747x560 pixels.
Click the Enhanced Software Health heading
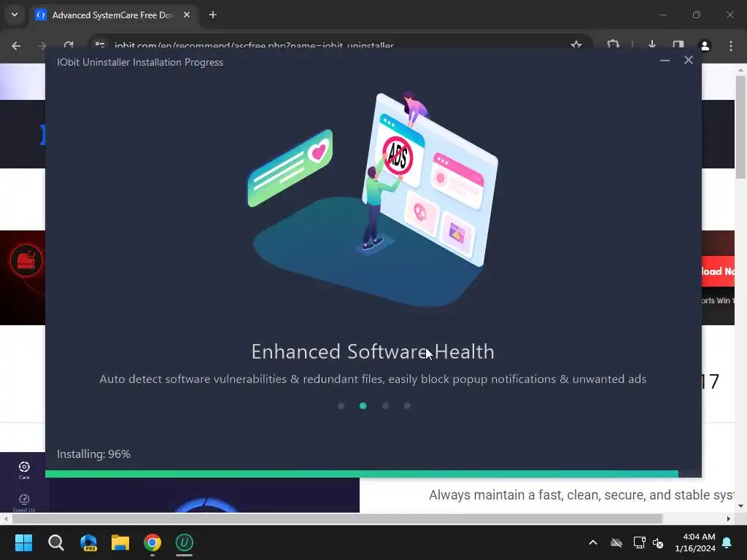(373, 351)
